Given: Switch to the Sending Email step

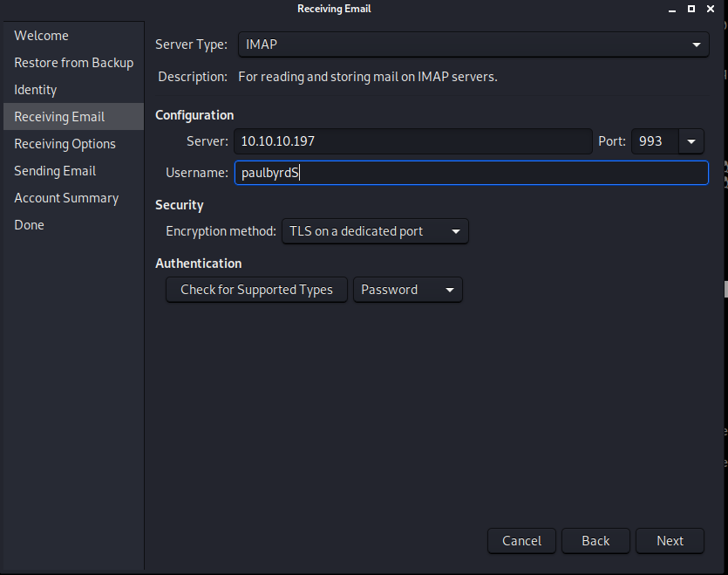Looking at the screenshot, I should coord(55,171).
